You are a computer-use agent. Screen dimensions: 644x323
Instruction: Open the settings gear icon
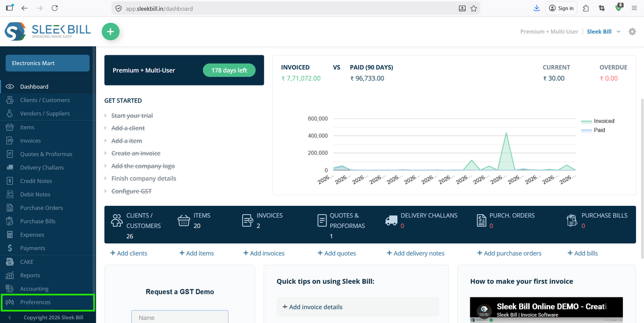coord(632,32)
